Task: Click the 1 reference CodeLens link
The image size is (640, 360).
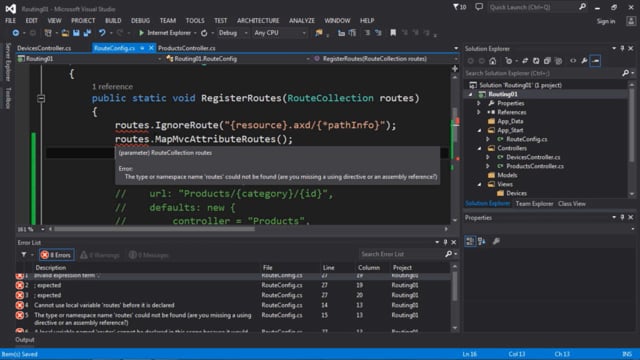Action: pos(112,87)
